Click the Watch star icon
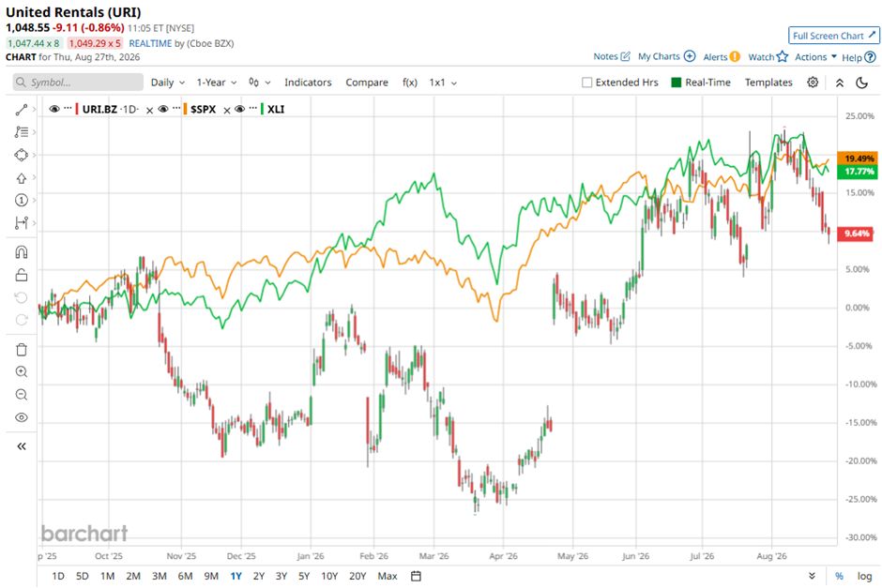The image size is (882, 588). (x=783, y=56)
